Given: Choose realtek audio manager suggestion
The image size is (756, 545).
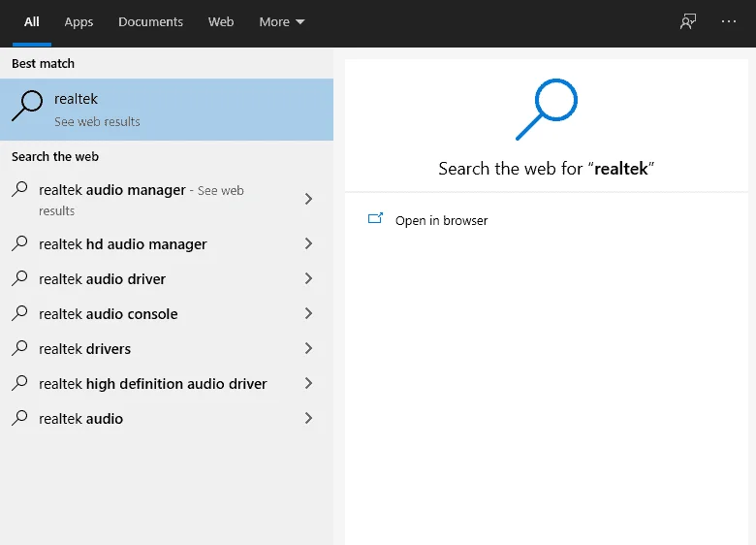Looking at the screenshot, I should pos(167,200).
